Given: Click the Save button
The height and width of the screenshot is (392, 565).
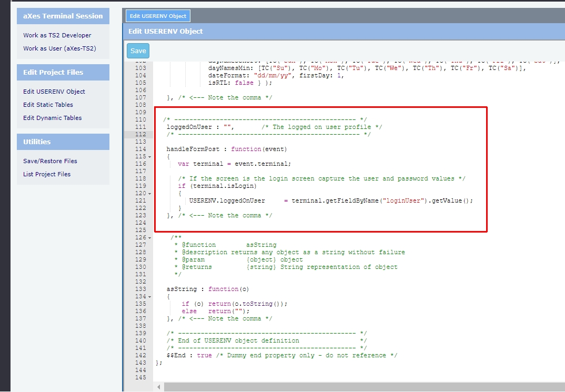Looking at the screenshot, I should pyautogui.click(x=138, y=51).
